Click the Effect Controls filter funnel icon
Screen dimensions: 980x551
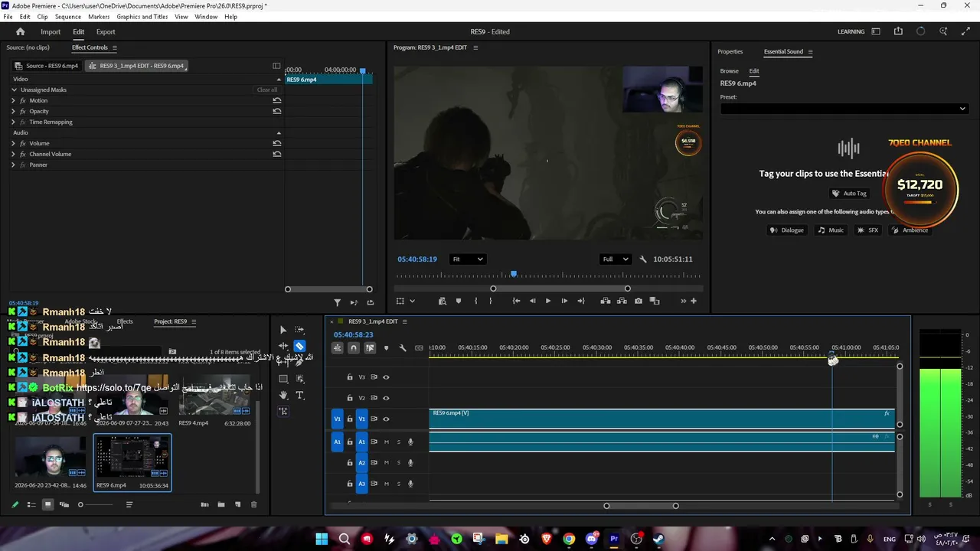coord(337,302)
